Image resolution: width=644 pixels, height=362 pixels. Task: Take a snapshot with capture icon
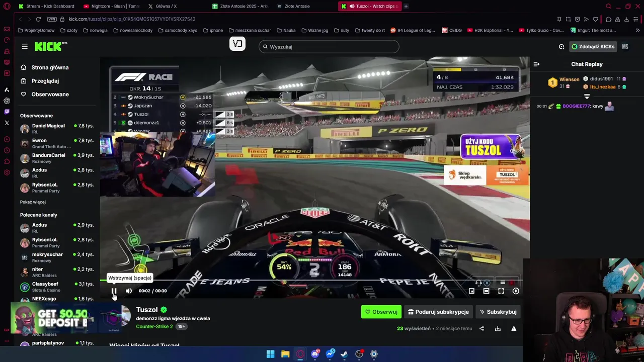[568, 19]
